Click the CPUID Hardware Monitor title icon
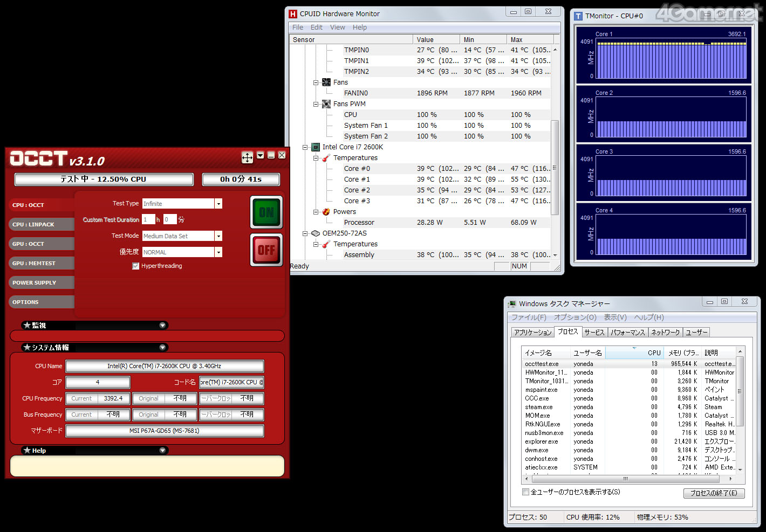 click(x=293, y=14)
